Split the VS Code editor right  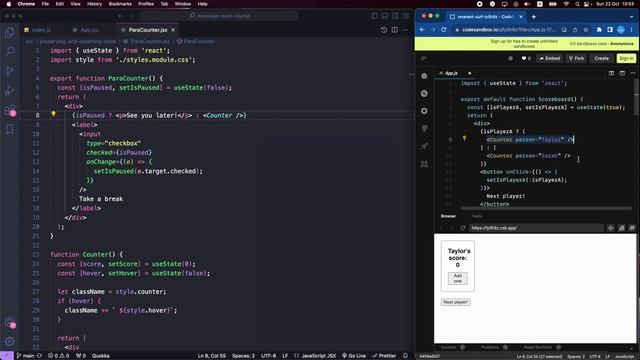tap(395, 30)
